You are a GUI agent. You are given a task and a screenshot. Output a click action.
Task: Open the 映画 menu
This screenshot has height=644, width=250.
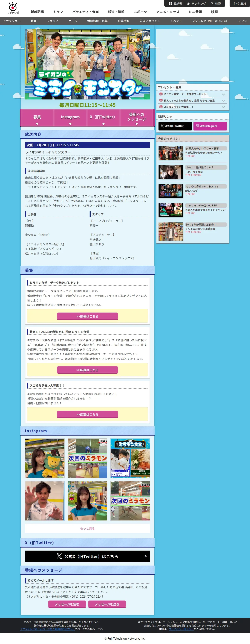214,12
